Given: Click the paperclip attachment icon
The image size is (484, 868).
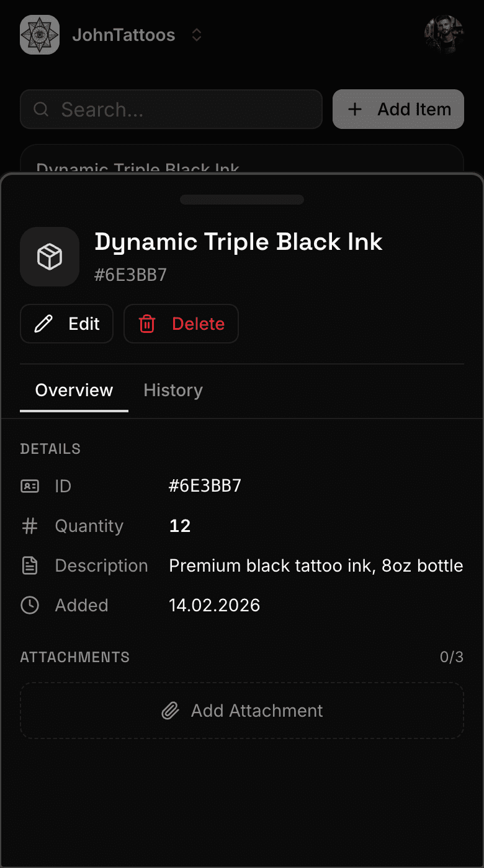Looking at the screenshot, I should coord(170,711).
